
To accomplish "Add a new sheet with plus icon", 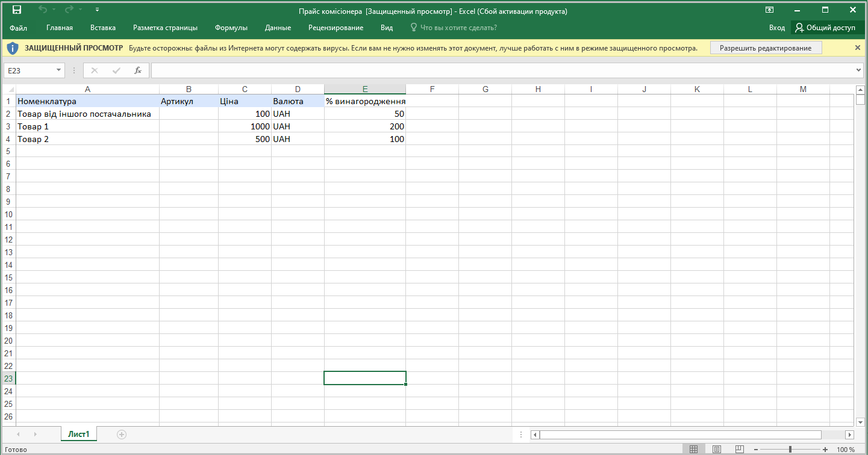I will pos(122,434).
